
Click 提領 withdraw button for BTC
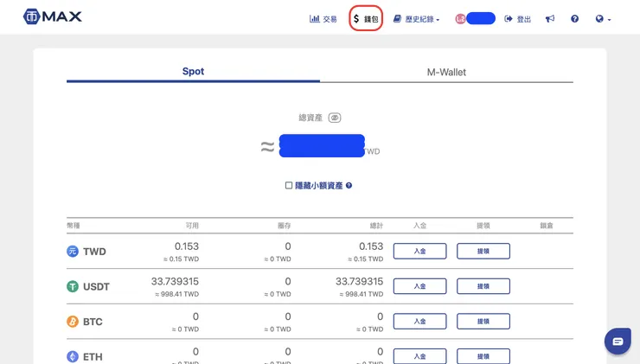click(483, 321)
